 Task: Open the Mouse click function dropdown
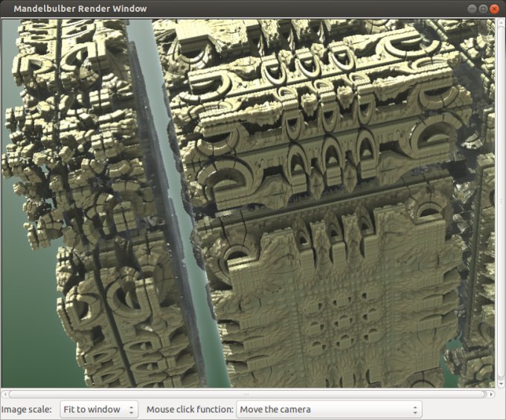pos(328,409)
